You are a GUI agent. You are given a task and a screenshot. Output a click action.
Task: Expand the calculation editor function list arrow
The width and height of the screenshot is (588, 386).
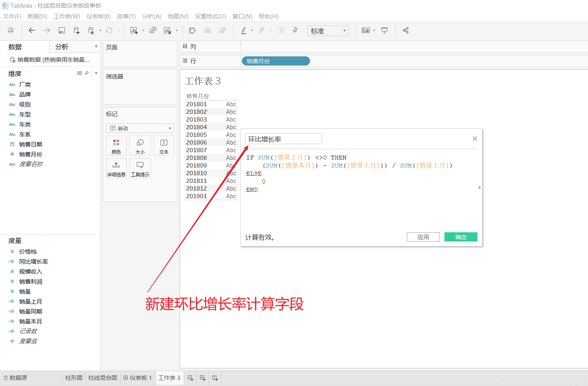[x=480, y=187]
